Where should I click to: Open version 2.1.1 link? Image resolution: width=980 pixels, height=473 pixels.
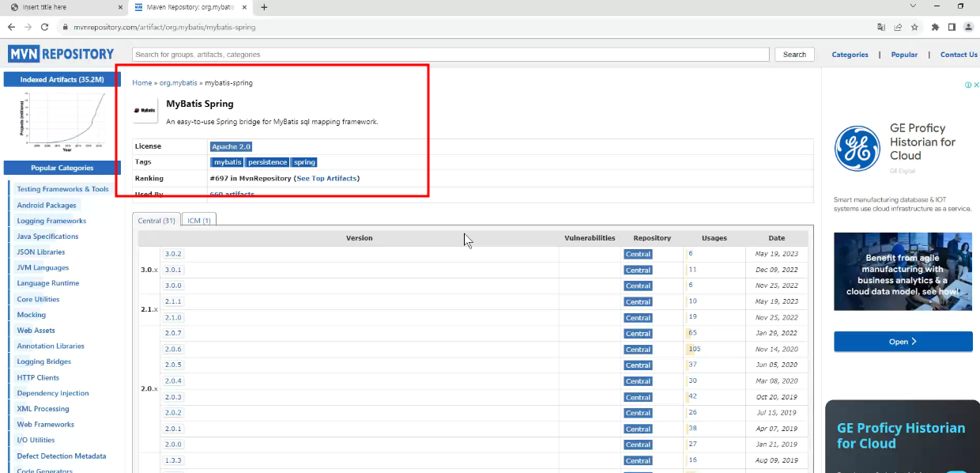click(173, 301)
